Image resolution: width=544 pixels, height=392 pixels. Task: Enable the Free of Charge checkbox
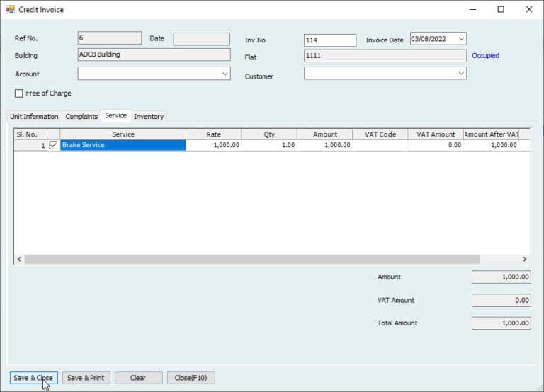(19, 93)
